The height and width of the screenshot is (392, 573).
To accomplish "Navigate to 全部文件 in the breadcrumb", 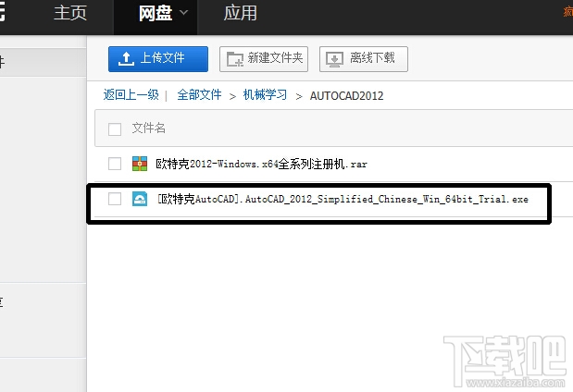I will tap(199, 95).
